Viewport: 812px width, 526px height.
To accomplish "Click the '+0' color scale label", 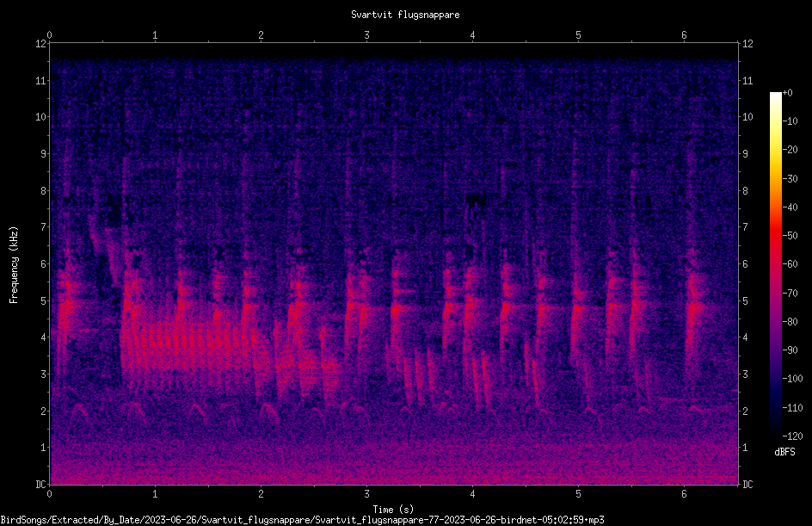I will pos(787,93).
